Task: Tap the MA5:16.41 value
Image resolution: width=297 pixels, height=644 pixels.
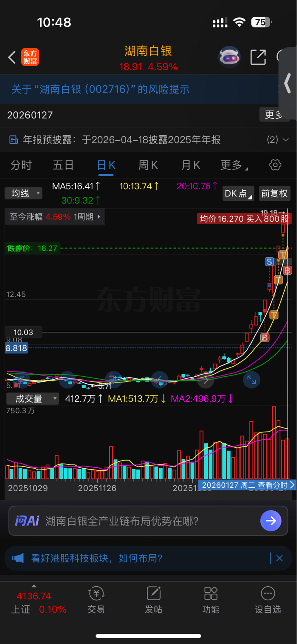Action: (76, 186)
